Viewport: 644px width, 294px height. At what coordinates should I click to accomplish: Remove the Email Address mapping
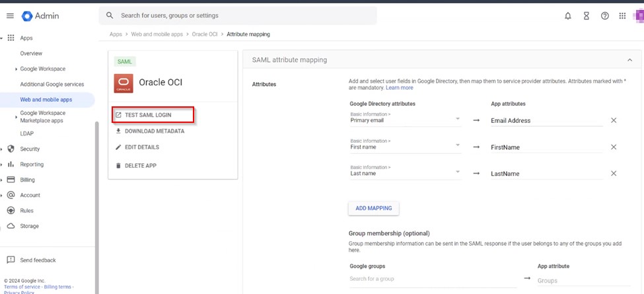click(613, 120)
